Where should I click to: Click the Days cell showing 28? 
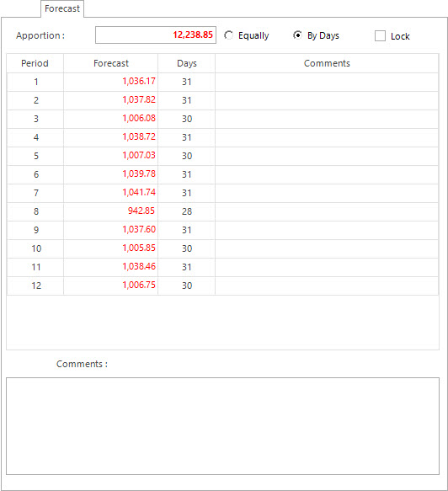pyautogui.click(x=187, y=211)
